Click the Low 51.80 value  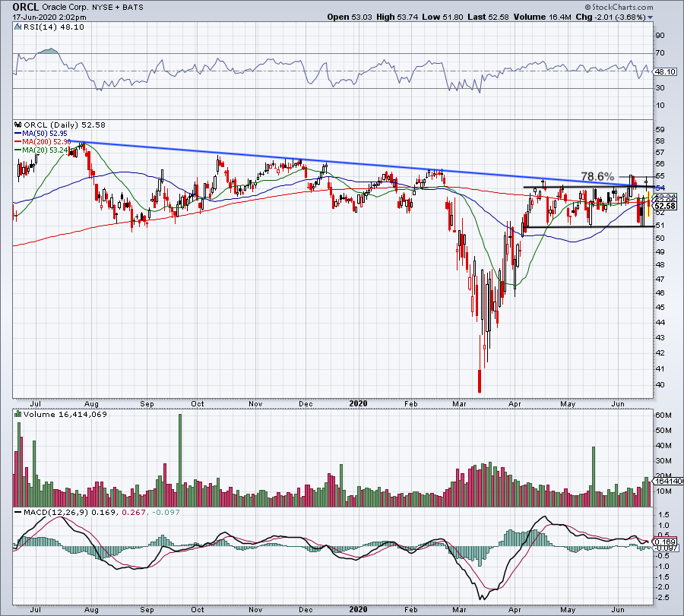(443, 17)
